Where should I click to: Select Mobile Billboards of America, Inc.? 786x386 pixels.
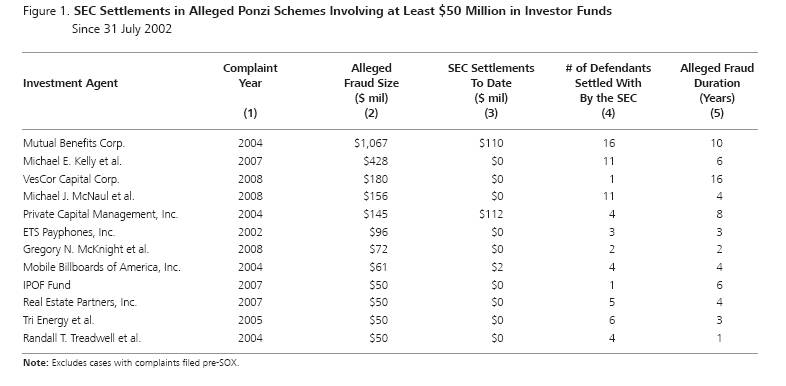pos(102,267)
